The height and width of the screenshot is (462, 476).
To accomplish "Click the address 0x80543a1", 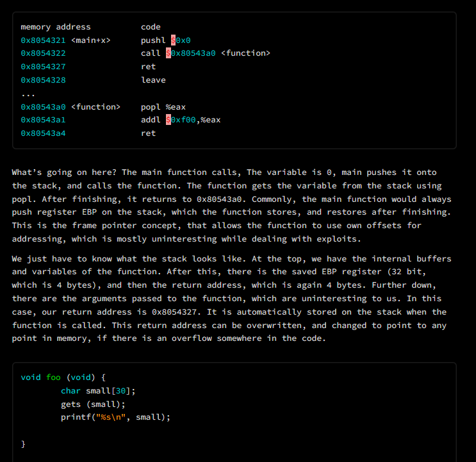I will pyautogui.click(x=43, y=120).
